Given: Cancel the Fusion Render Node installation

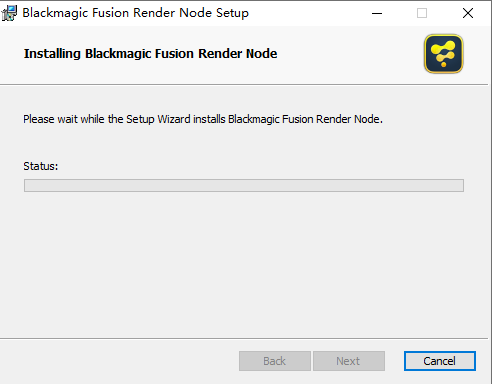Looking at the screenshot, I should coord(440,361).
